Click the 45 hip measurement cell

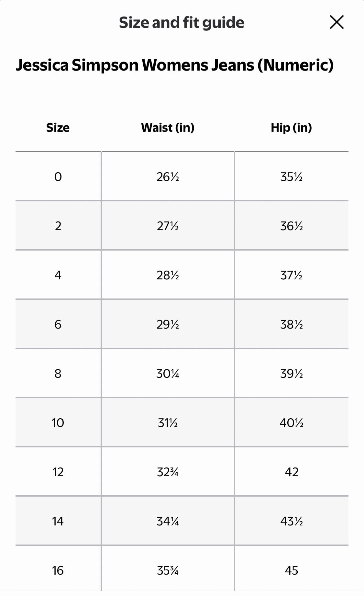pyautogui.click(x=292, y=570)
